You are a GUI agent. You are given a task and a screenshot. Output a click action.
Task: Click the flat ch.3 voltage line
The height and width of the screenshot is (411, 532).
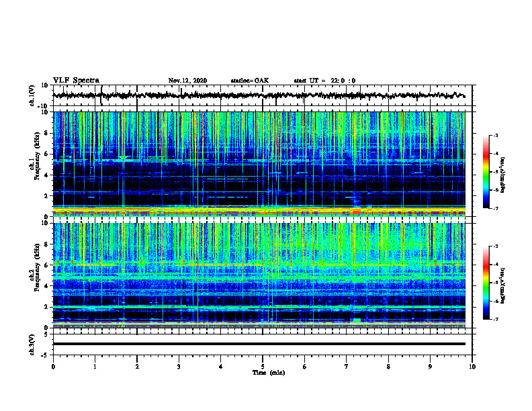(x=259, y=344)
